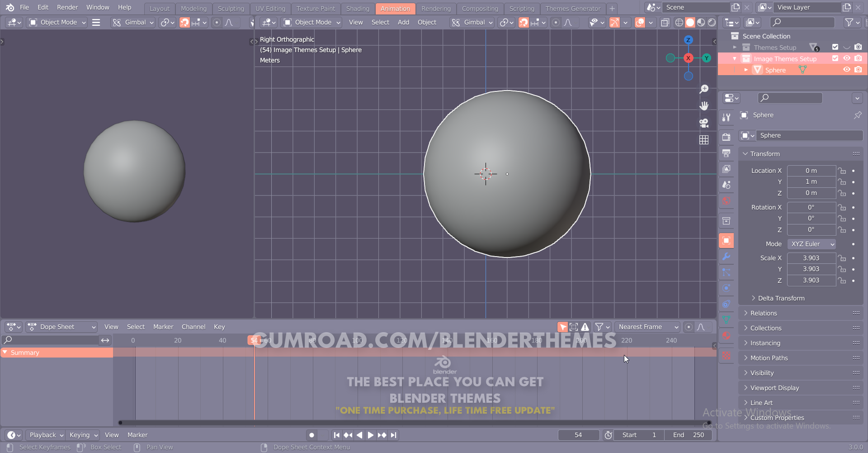Image resolution: width=868 pixels, height=453 pixels.
Task: Open the Particles properties tab
Action: [x=726, y=272]
